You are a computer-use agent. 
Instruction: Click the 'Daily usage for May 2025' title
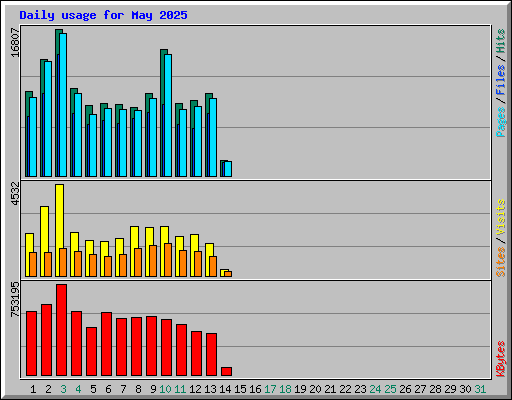(x=103, y=15)
